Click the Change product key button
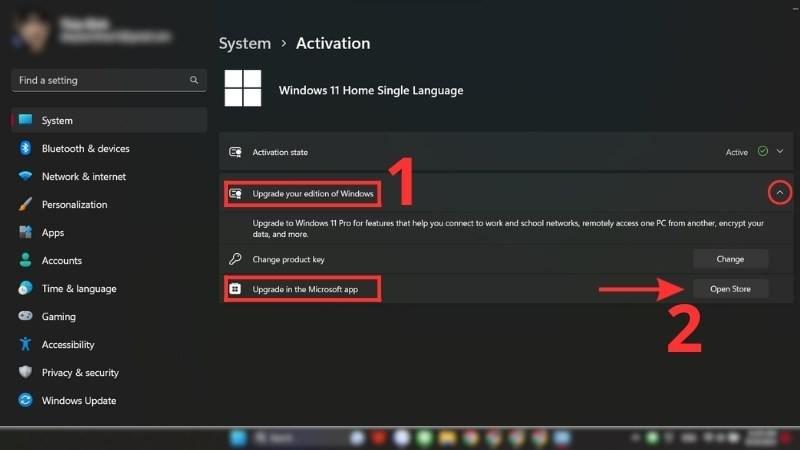This screenshot has width=800, height=450. 730,259
